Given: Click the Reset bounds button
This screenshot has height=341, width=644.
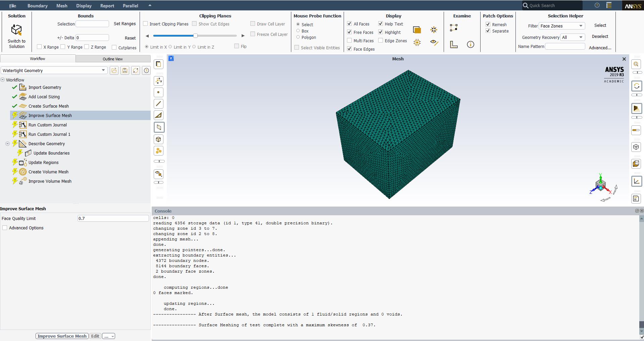Looking at the screenshot, I should [130, 38].
